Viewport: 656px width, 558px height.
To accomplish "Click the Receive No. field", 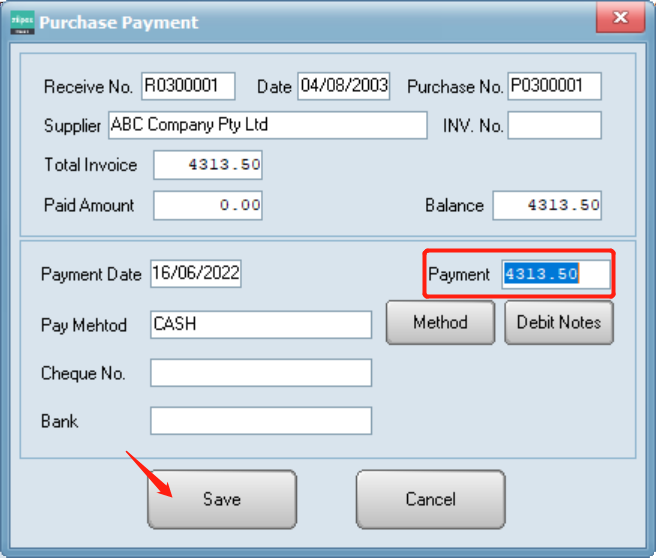I will 188,87.
